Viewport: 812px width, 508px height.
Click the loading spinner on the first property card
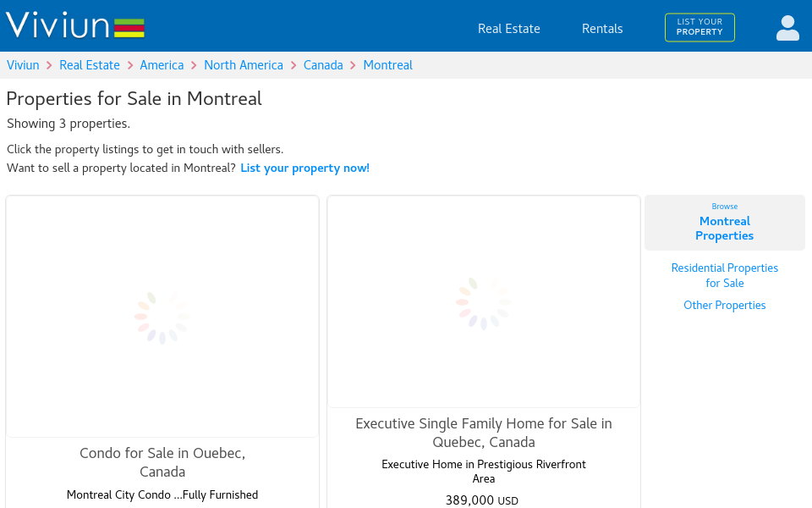[x=162, y=317]
